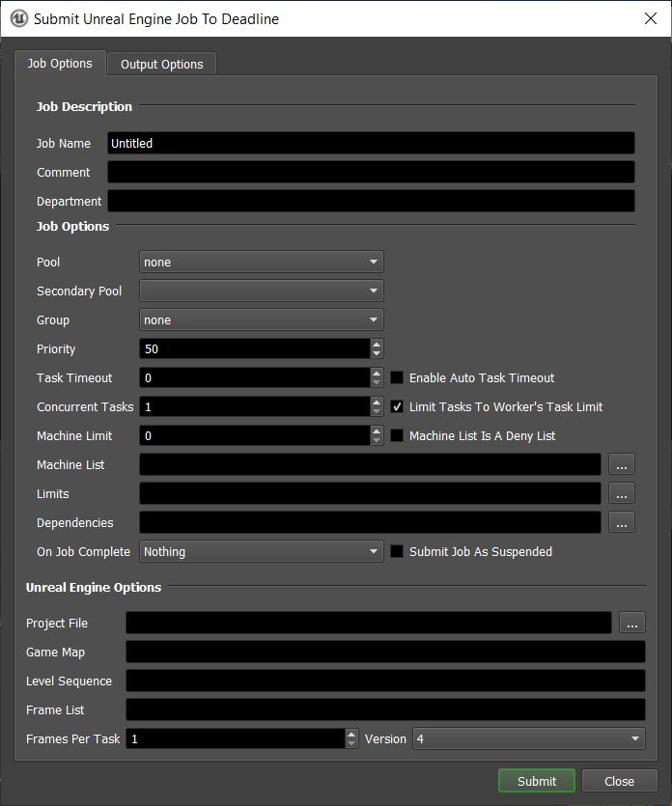Decrement Machine Limit with down arrow

pos(377,440)
